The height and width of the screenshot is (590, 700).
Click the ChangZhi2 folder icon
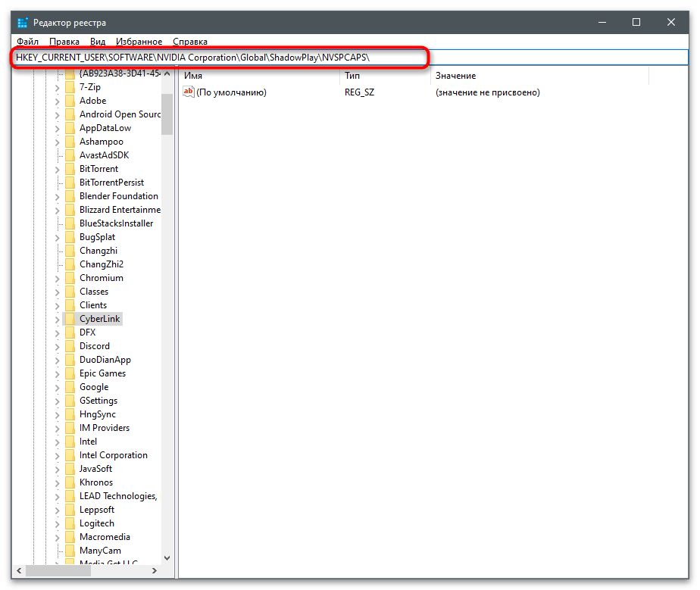70,264
